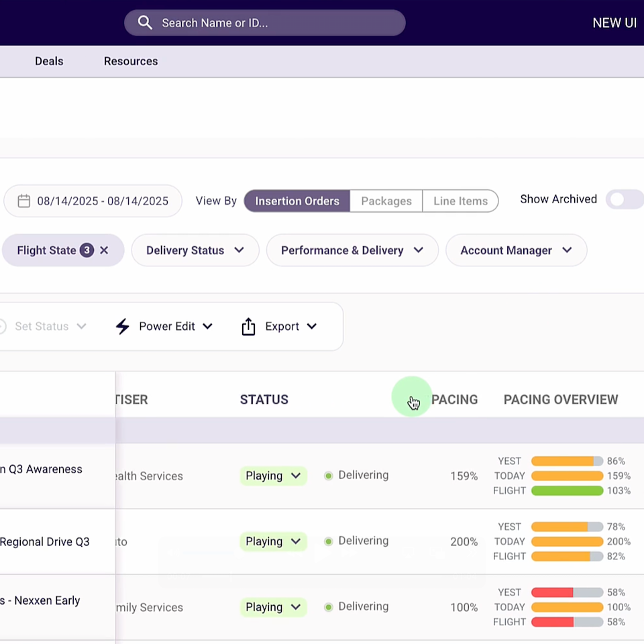
Task: Open the Resources menu
Action: pyautogui.click(x=131, y=61)
